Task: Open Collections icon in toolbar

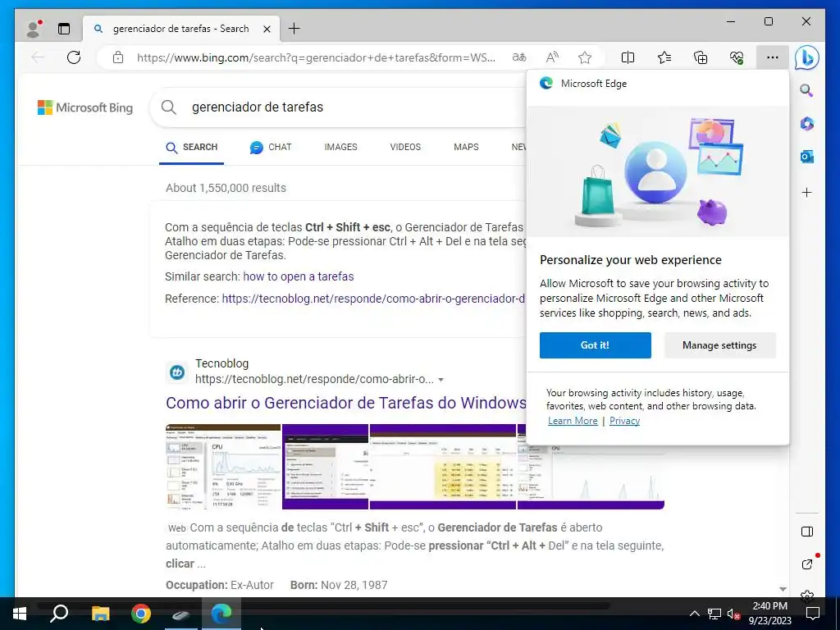Action: pos(701,57)
